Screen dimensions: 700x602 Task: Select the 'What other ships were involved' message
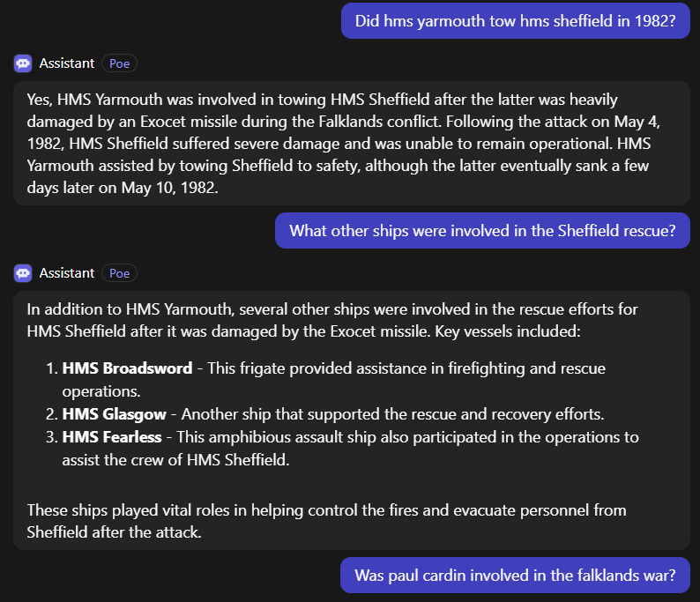pos(482,231)
